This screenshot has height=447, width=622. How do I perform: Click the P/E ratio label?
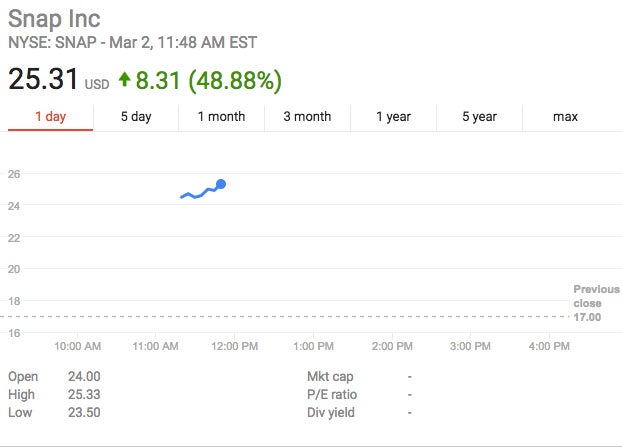point(332,394)
